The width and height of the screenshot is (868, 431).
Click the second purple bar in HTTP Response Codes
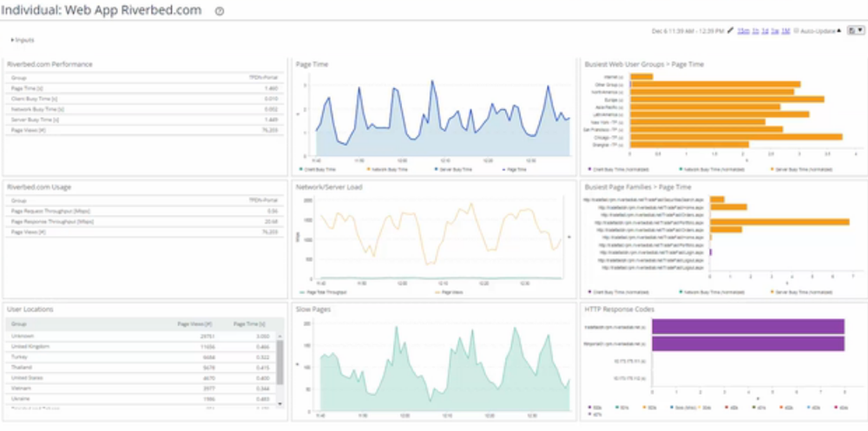[x=748, y=343]
